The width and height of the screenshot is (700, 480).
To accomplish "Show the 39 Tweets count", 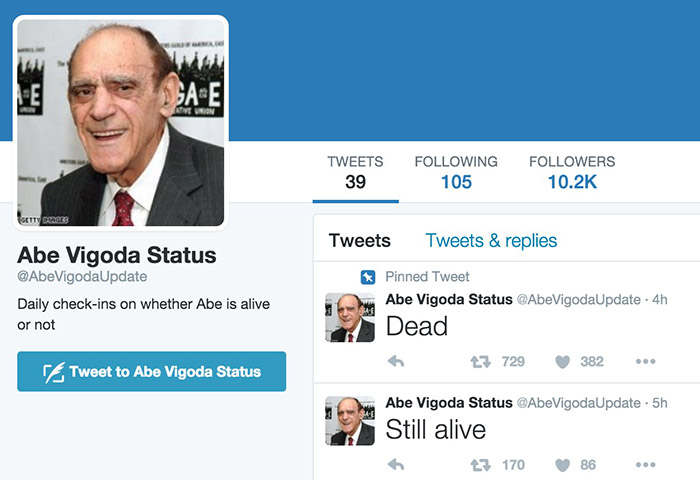I will point(355,172).
